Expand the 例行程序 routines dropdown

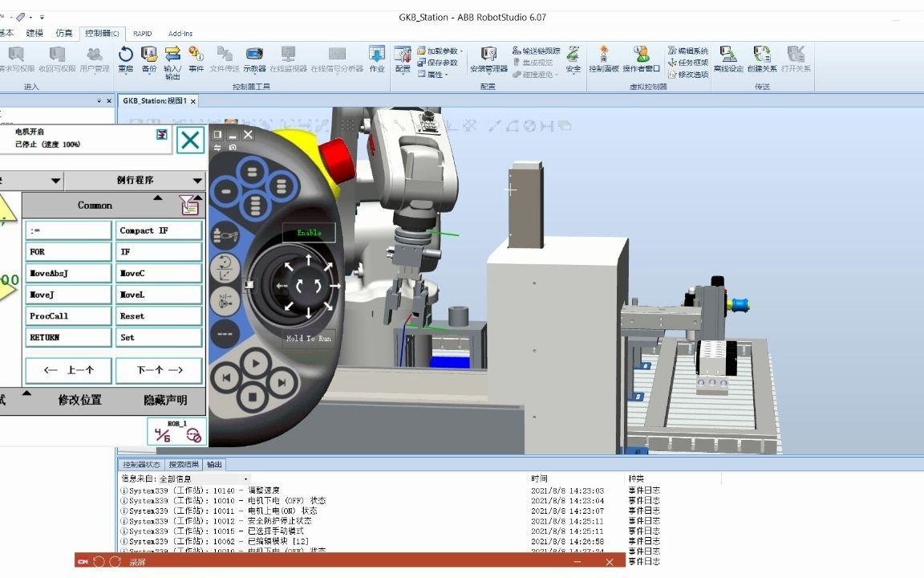pyautogui.click(x=135, y=180)
